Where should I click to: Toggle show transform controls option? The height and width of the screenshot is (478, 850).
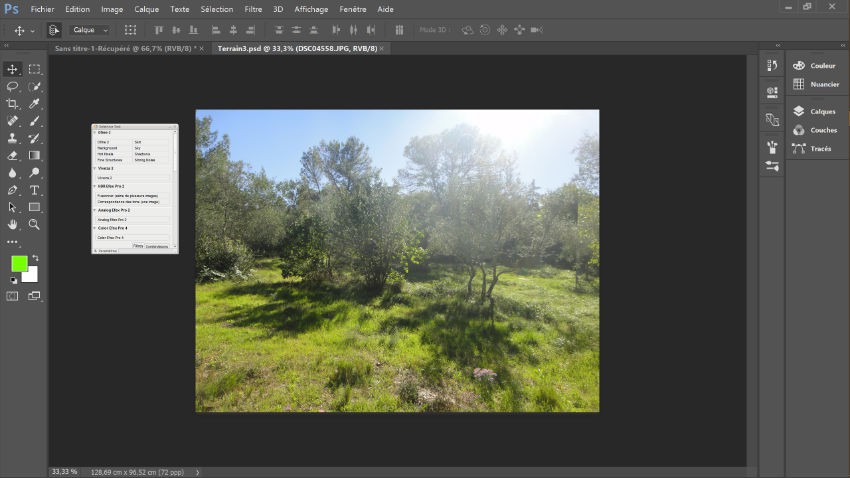pos(130,30)
